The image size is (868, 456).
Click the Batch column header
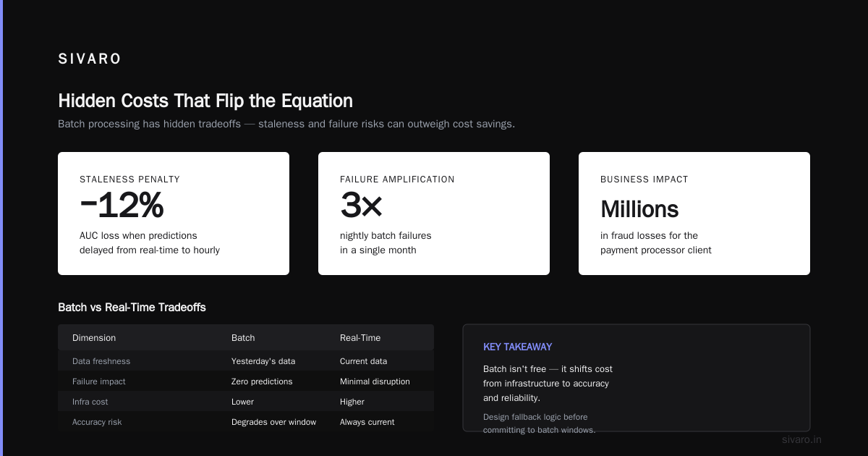tap(243, 338)
